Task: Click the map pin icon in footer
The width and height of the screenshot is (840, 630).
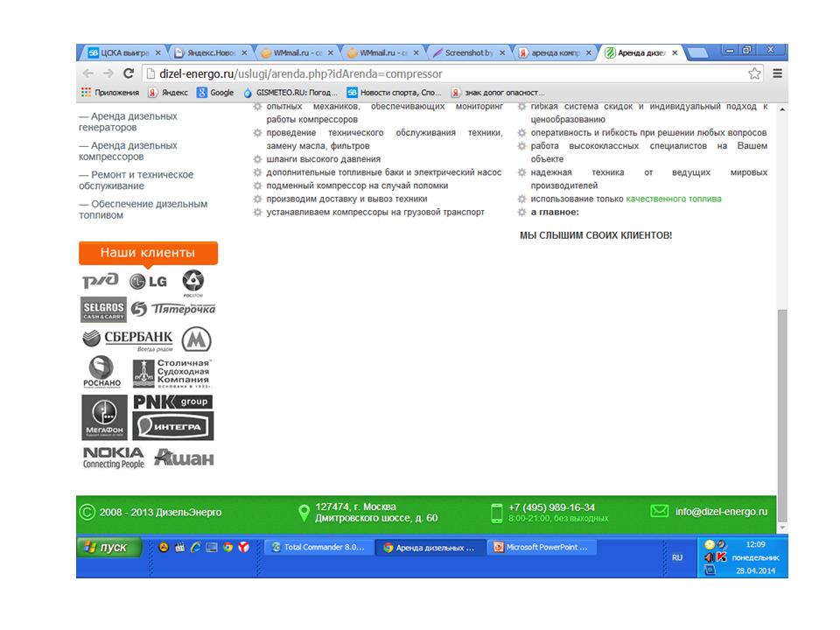Action: 304,513
